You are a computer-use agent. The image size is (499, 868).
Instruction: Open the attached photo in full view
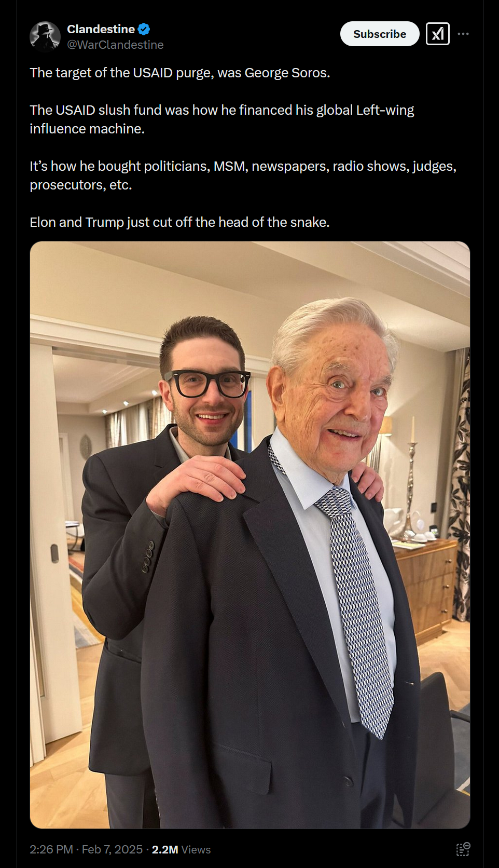pyautogui.click(x=250, y=535)
